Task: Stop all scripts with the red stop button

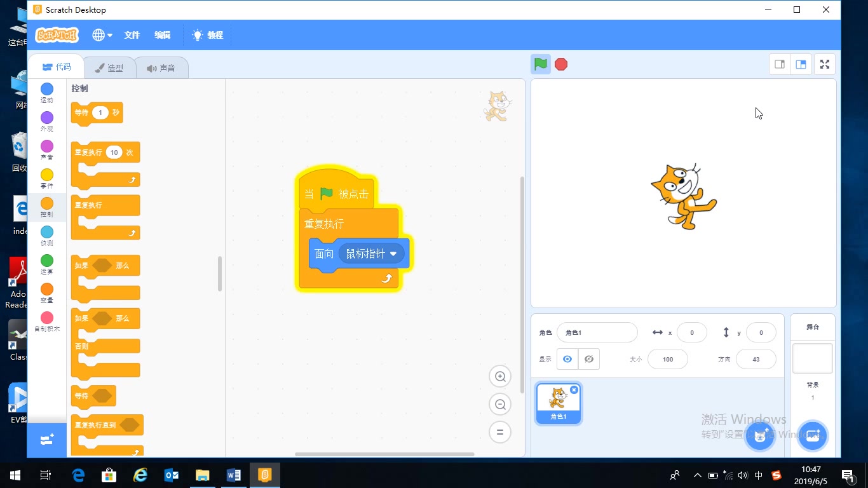Action: (560, 64)
